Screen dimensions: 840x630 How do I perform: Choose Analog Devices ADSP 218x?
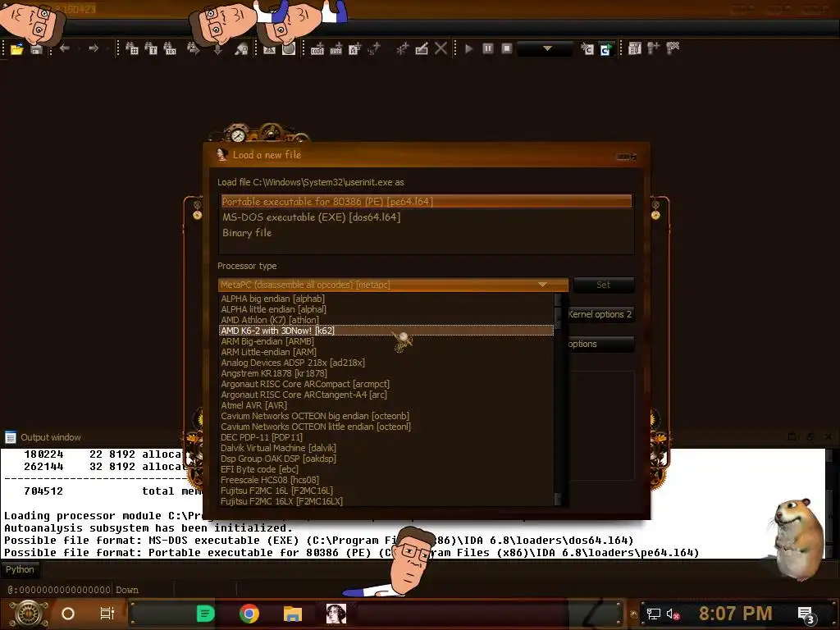click(x=386, y=363)
